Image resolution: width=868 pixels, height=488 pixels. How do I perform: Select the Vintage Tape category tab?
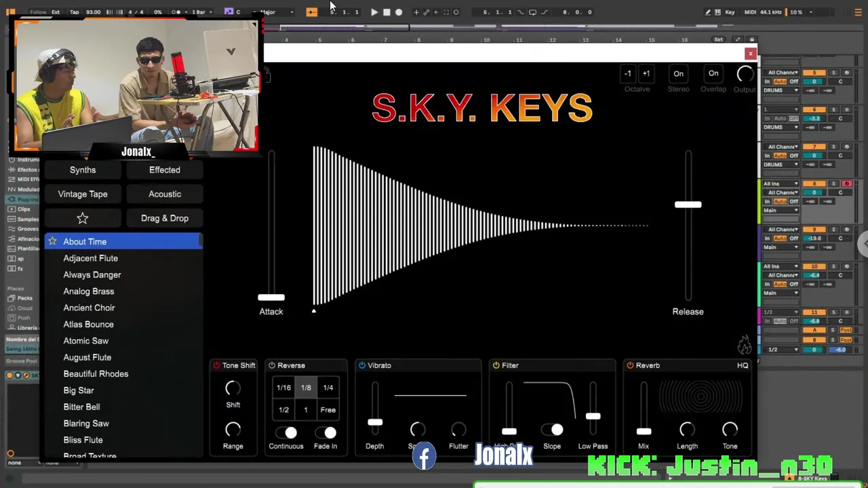tap(83, 194)
